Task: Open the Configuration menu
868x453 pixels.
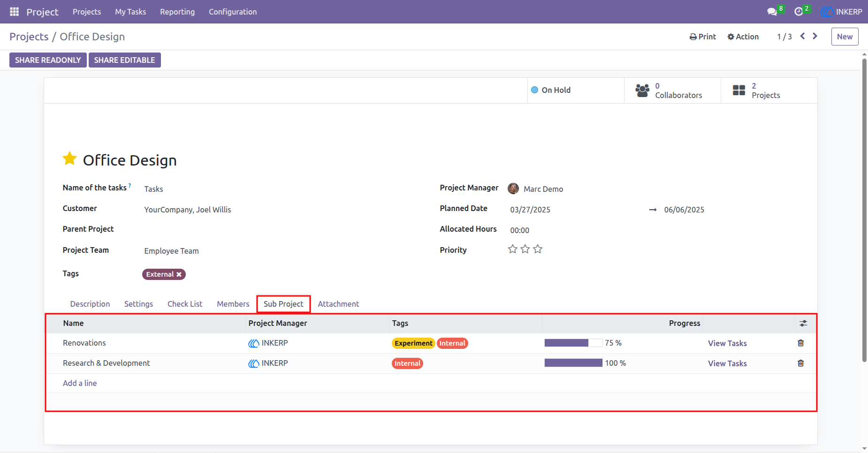Action: pos(233,12)
